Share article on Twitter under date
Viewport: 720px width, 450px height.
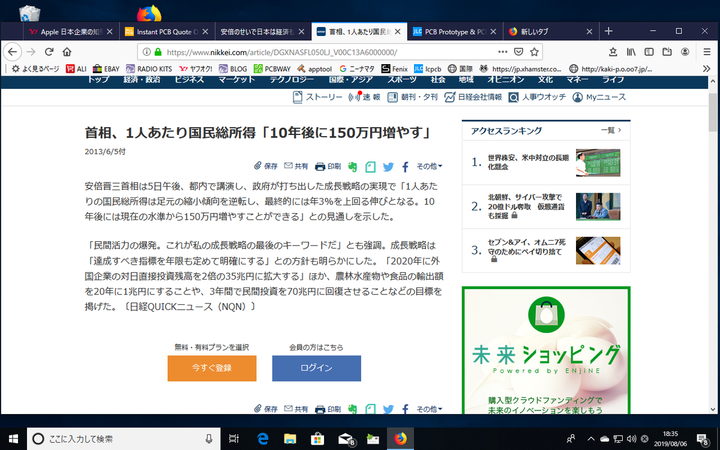point(388,167)
